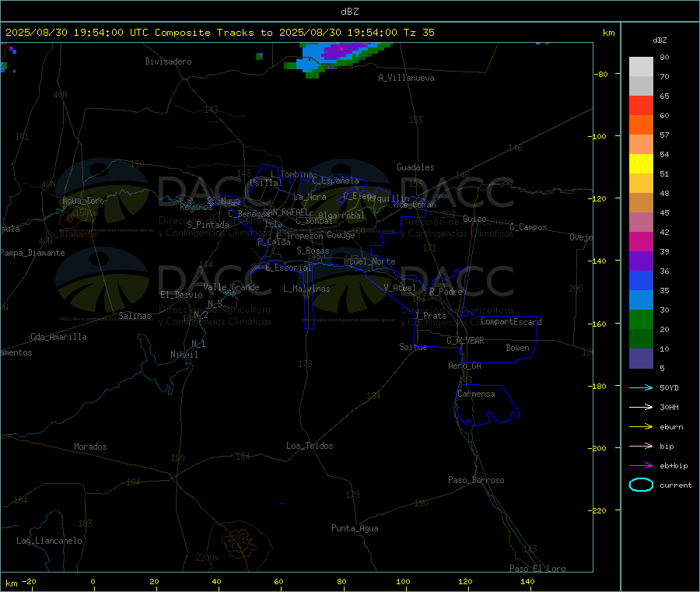Click the Carmensa map label
The width and height of the screenshot is (700, 592).
tap(476, 394)
